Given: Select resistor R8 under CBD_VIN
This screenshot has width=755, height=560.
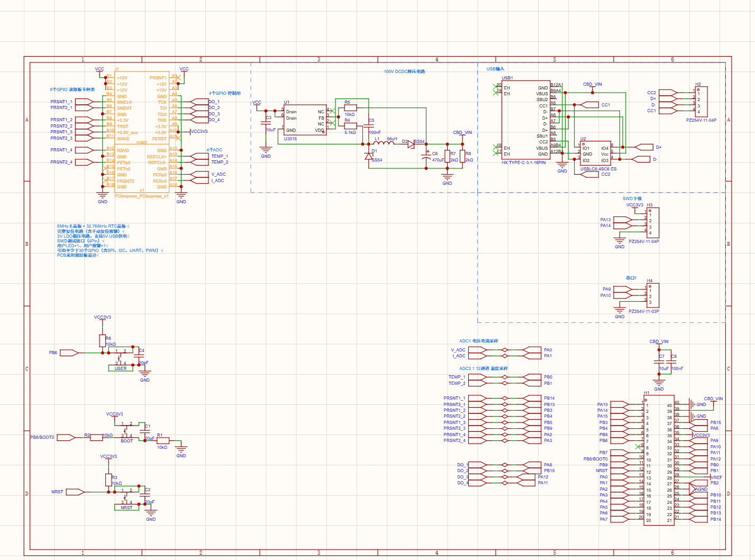Looking at the screenshot, I should 462,156.
